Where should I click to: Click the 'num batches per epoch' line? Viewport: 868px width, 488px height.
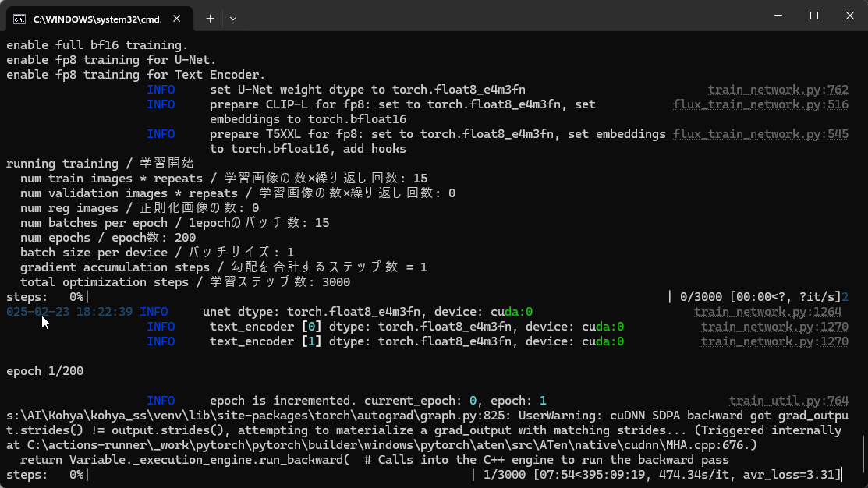[x=175, y=223]
